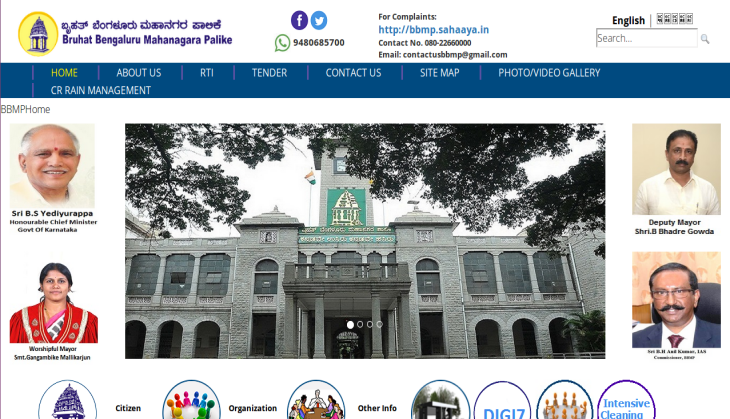The width and height of the screenshot is (730, 419).
Task: Open the TENDER menu item
Action: [x=270, y=73]
